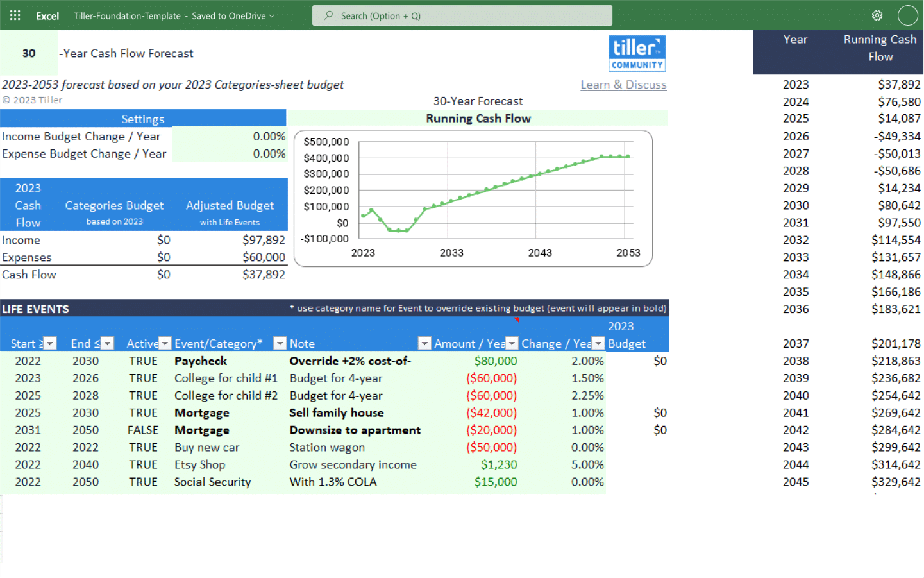Select the Income Budget Change percentage cell
Screen dimensions: 924x578
tap(229, 137)
